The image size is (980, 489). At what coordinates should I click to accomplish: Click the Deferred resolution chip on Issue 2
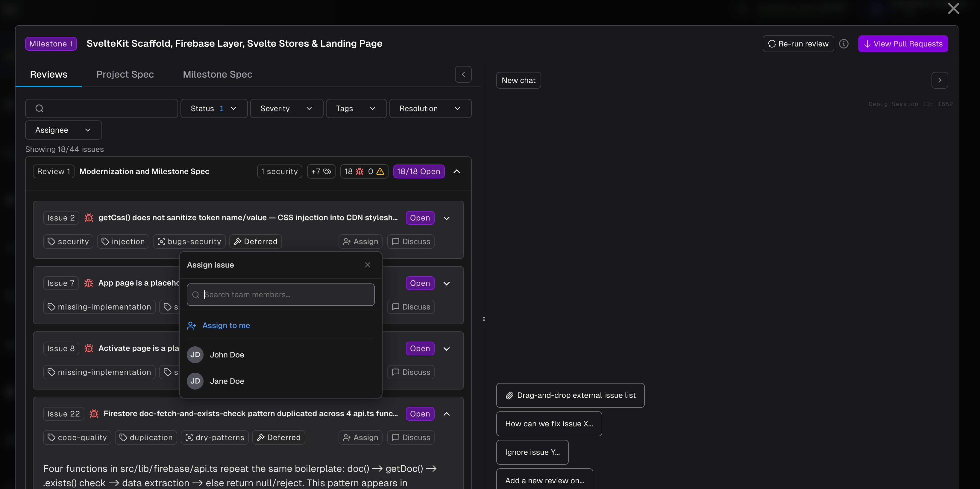pos(256,242)
